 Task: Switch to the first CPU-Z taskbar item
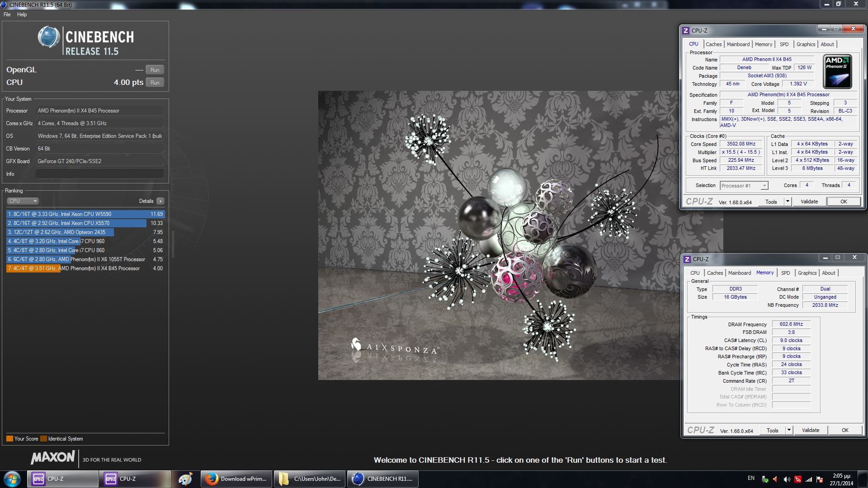click(63, 479)
